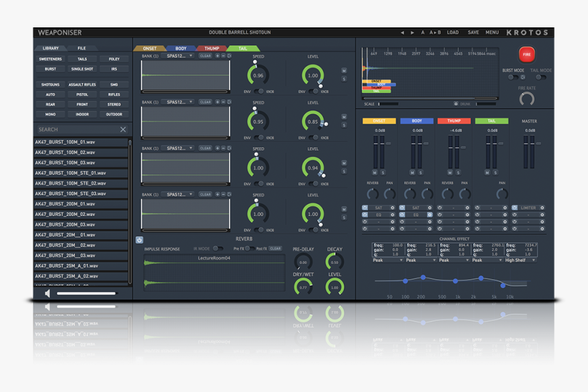Screen dimensions: 588x392
Task: Mute the TAIL mixer channel
Action: 487,172
